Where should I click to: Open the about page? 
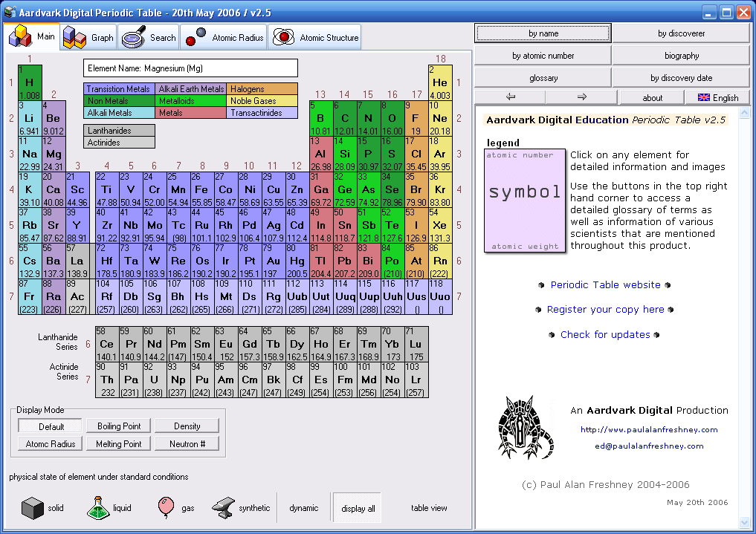point(652,98)
